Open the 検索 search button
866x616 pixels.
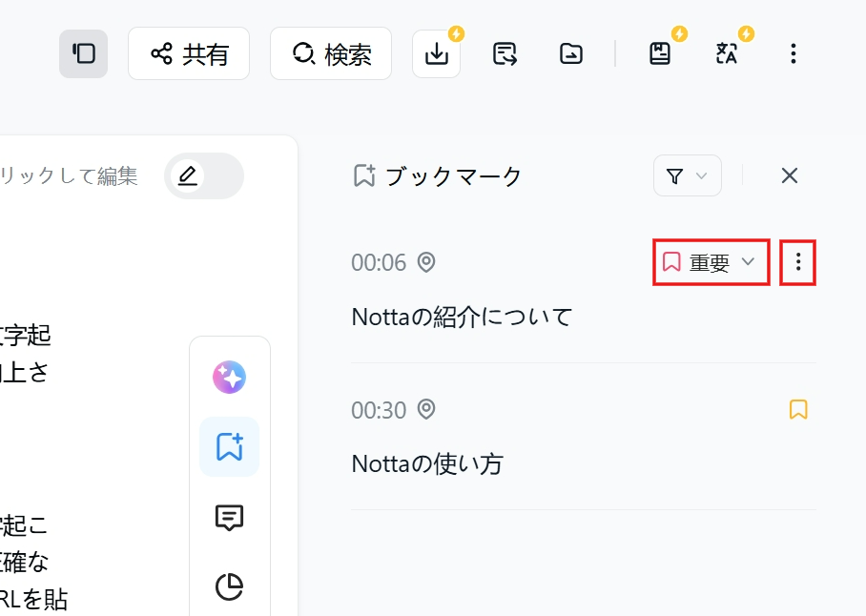(x=331, y=53)
